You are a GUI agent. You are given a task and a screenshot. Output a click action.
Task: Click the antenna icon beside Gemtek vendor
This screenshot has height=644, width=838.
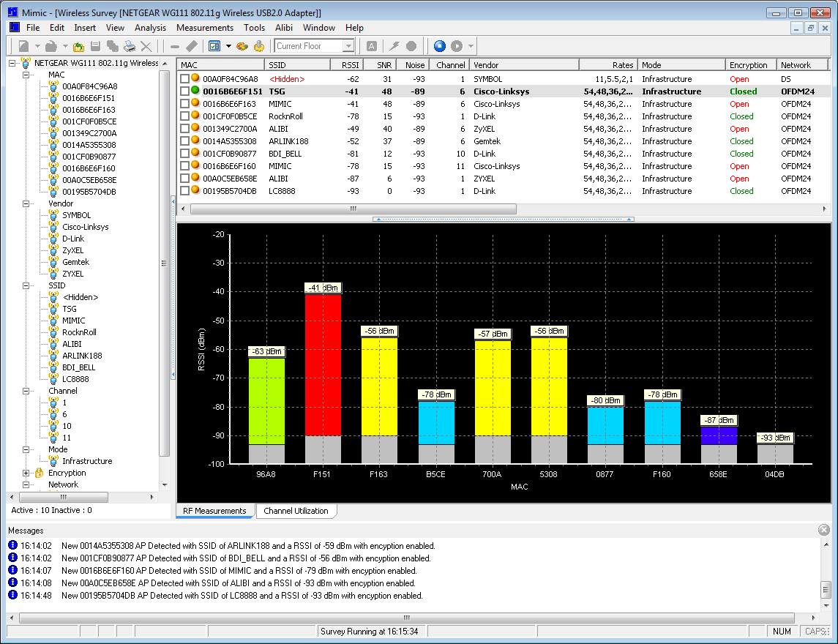pos(53,261)
